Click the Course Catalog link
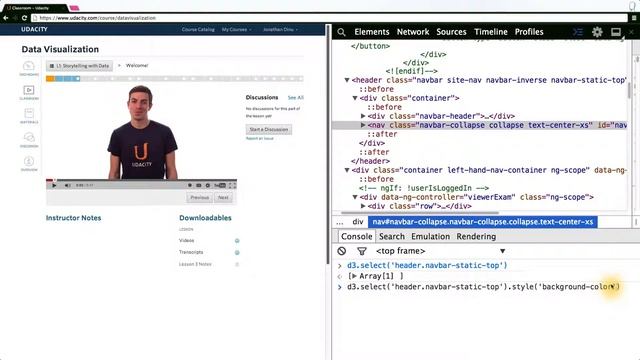 tap(198, 29)
